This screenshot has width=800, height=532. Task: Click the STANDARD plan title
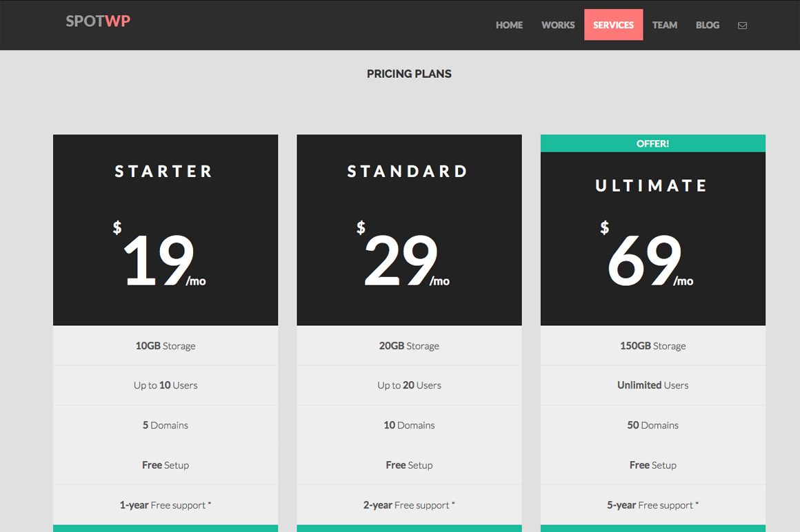pyautogui.click(x=407, y=171)
